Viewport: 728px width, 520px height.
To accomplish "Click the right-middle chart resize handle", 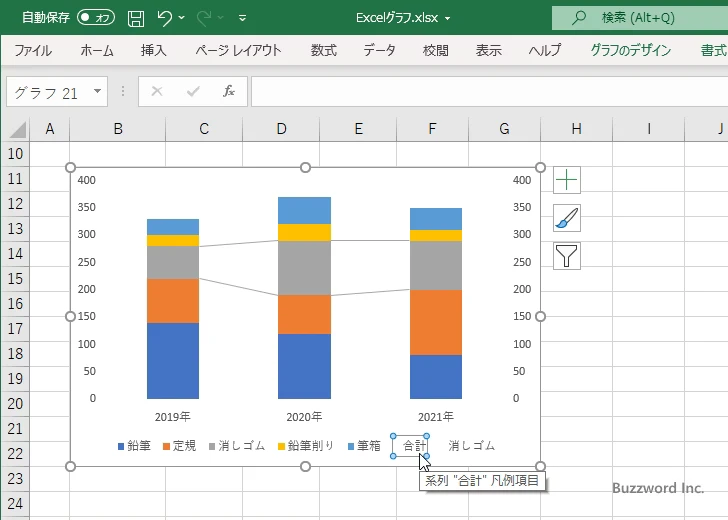I will 540,317.
